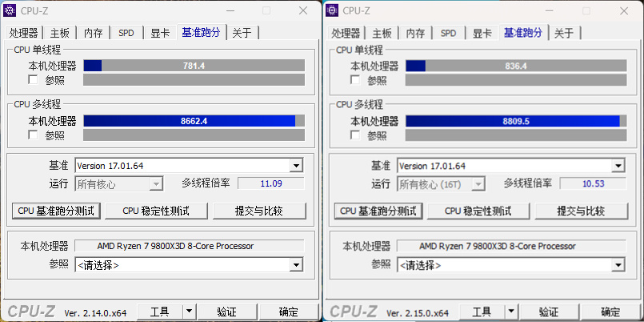Open the 工具 dropdown arrow in left window

tap(190, 312)
